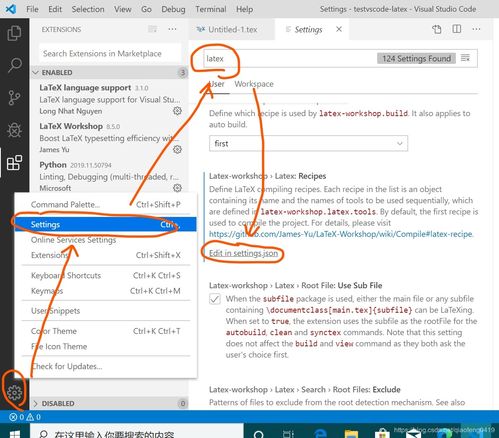Open the Source Control view

(x=14, y=97)
